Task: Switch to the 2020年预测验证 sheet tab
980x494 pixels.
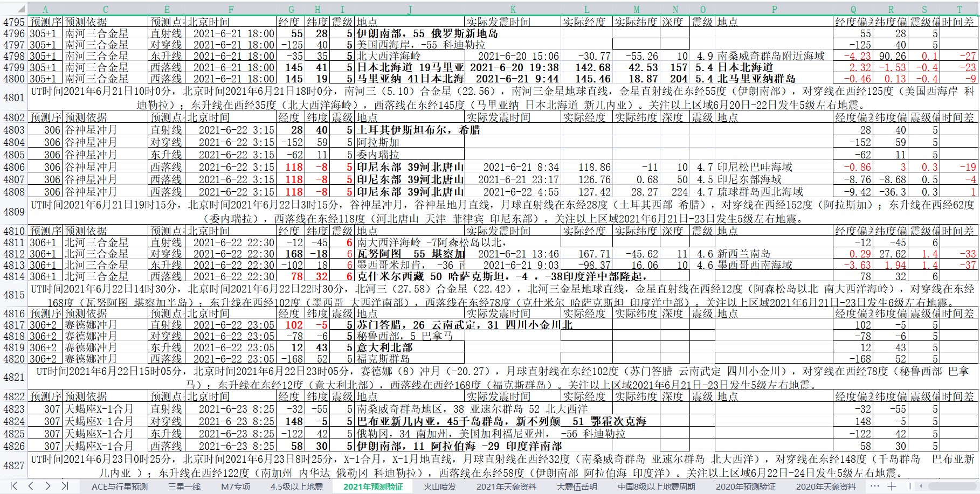Action: coord(746,486)
